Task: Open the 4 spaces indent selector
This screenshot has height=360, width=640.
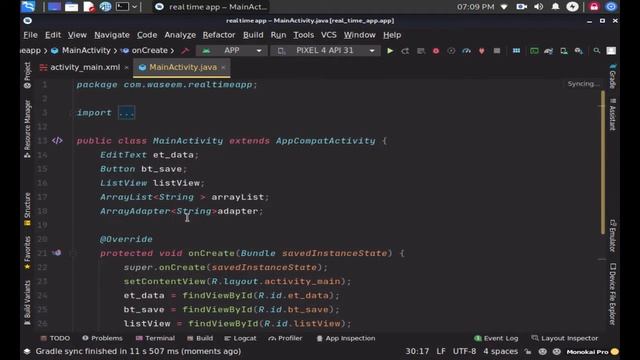Action: pos(500,351)
